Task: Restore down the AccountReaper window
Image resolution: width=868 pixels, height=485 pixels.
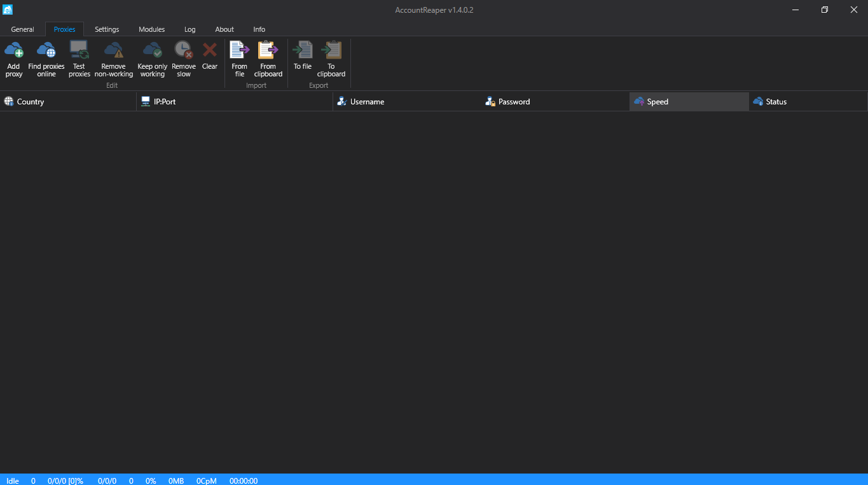Action: [825, 10]
